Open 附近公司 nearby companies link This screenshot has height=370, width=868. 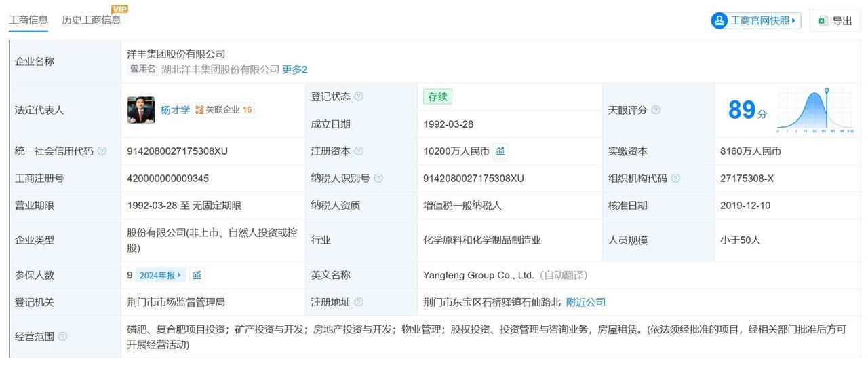coord(586,302)
